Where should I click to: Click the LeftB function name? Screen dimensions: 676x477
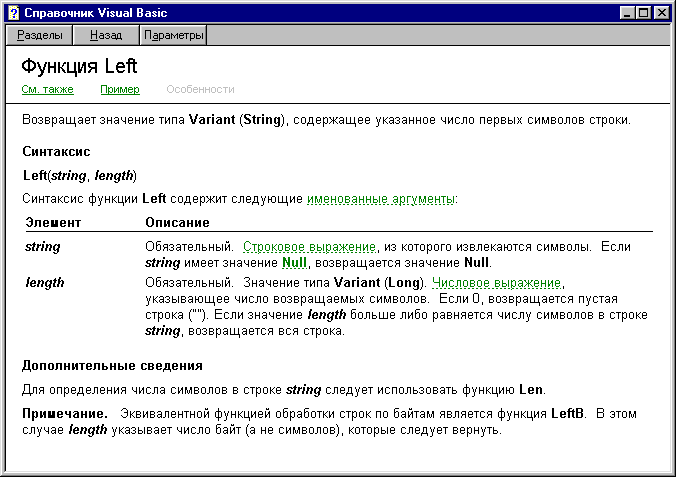(567, 414)
